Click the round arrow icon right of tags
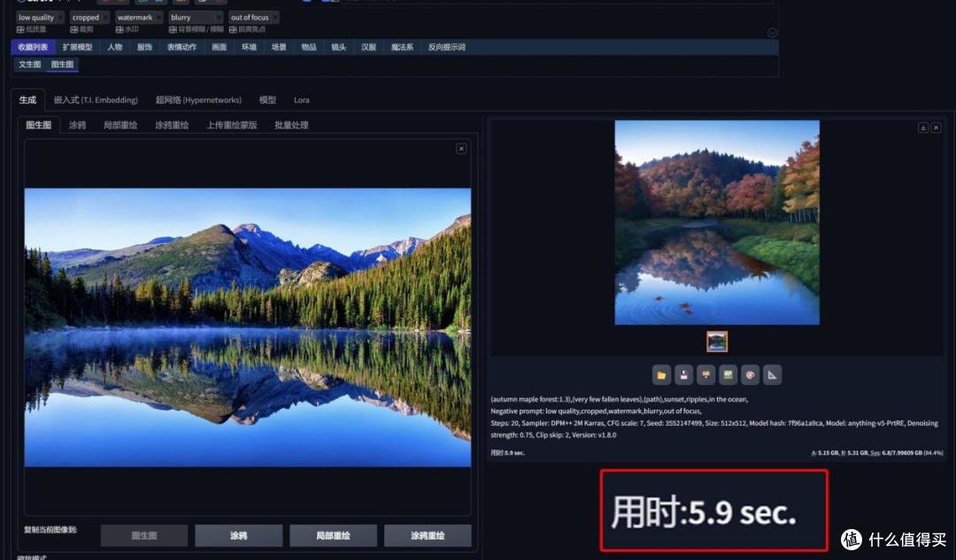 tap(772, 33)
